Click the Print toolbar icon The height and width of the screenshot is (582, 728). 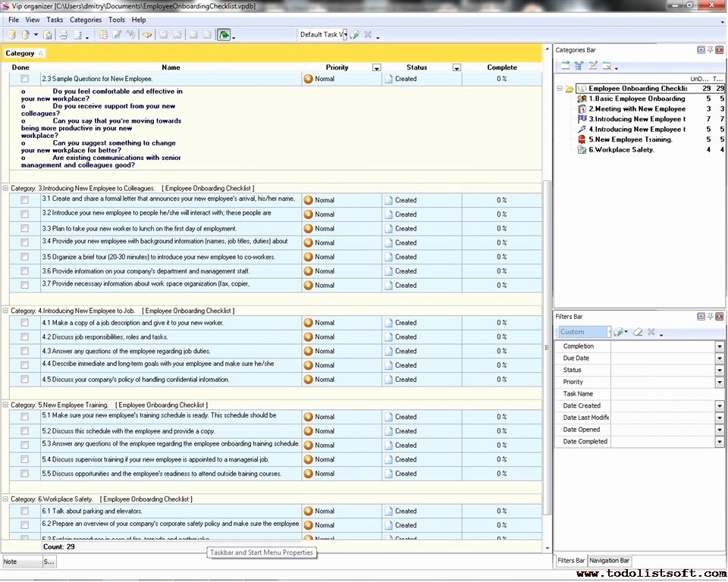coord(64,34)
